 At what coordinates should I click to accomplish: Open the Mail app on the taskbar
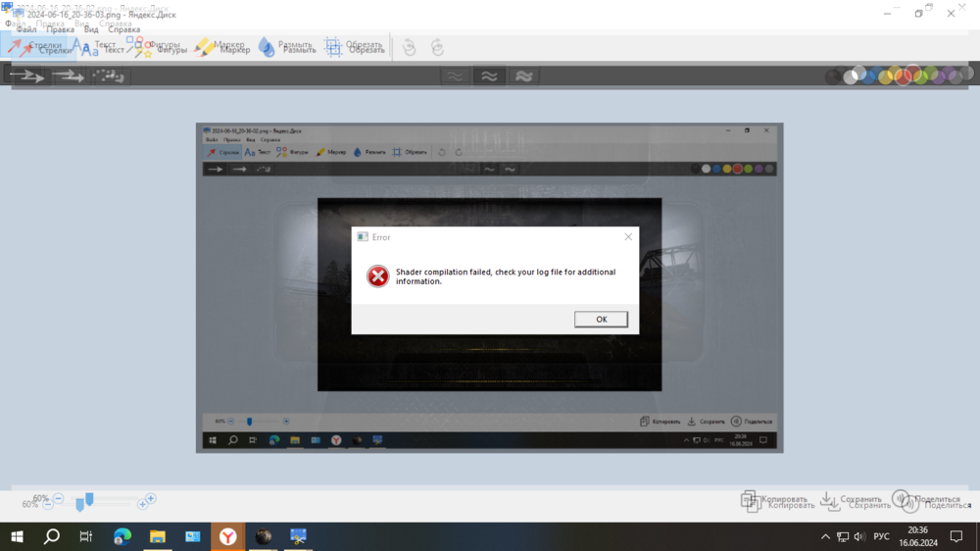(192, 536)
